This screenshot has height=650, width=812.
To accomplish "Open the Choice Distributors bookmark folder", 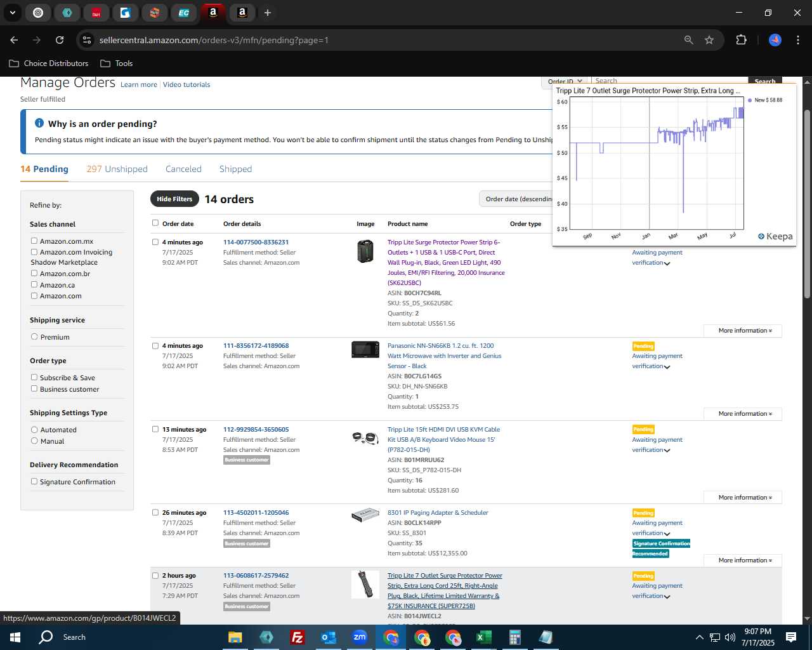I will coord(49,63).
